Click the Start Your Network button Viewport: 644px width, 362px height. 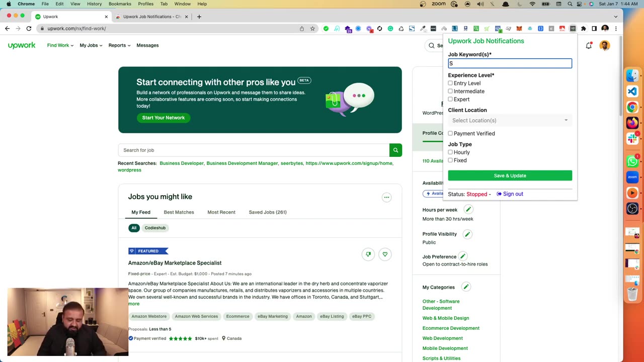[x=163, y=118]
